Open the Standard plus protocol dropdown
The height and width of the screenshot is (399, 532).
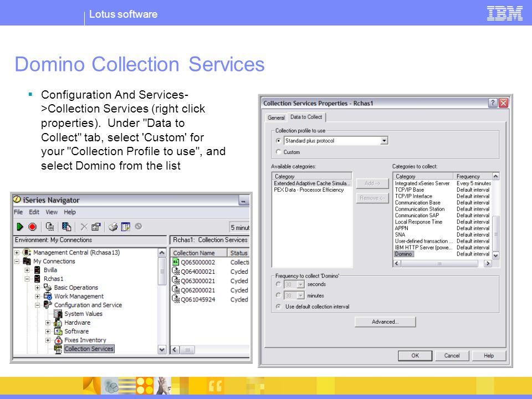click(x=384, y=140)
